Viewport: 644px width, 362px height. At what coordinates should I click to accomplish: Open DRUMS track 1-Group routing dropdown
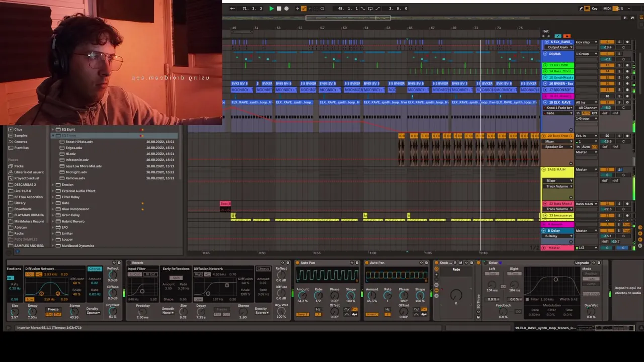click(586, 54)
